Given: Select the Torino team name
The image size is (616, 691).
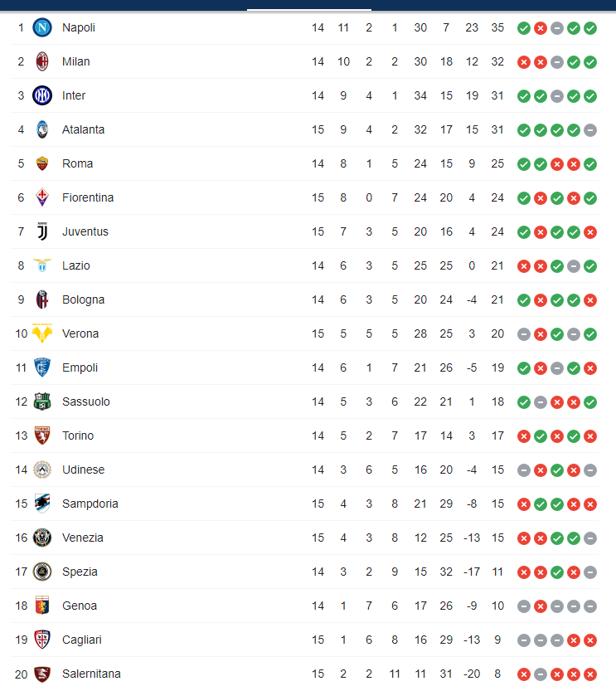Looking at the screenshot, I should [78, 436].
